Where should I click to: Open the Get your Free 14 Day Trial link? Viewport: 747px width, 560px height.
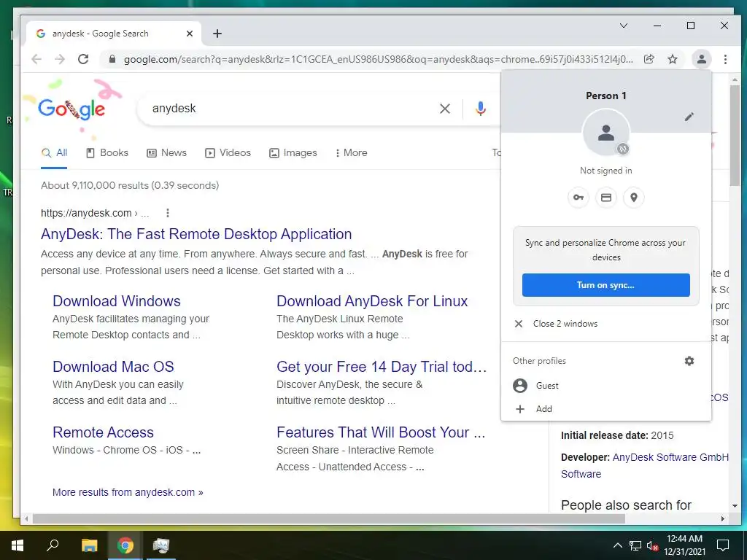coord(382,367)
